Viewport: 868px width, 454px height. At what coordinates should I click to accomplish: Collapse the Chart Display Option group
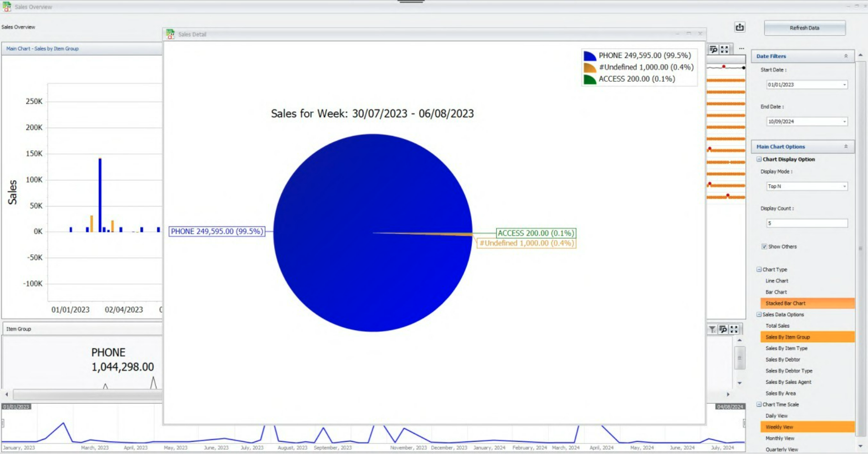pos(759,159)
